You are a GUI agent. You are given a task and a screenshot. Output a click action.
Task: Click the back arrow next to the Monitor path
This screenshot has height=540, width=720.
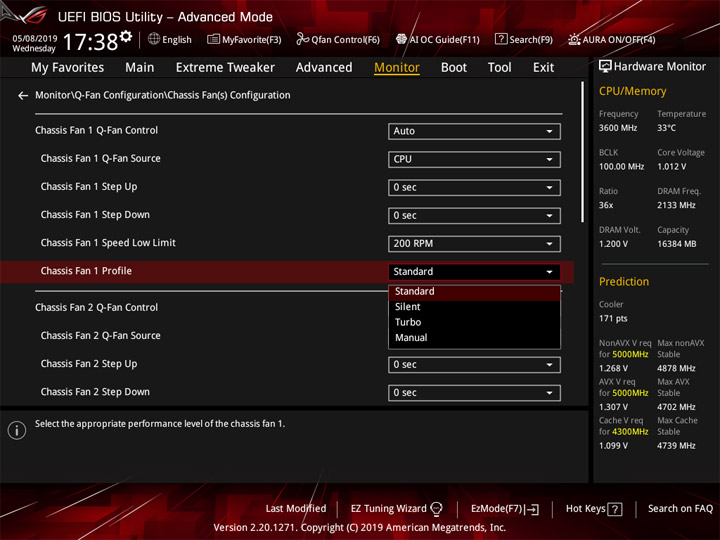22,96
